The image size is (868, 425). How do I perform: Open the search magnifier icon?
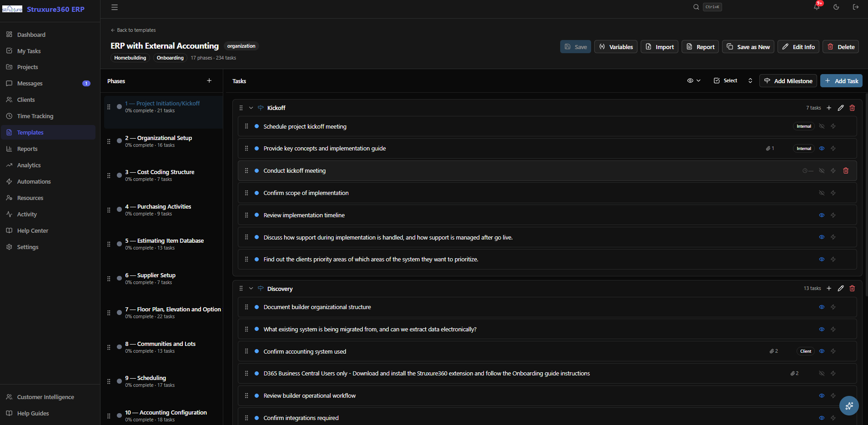coord(696,7)
